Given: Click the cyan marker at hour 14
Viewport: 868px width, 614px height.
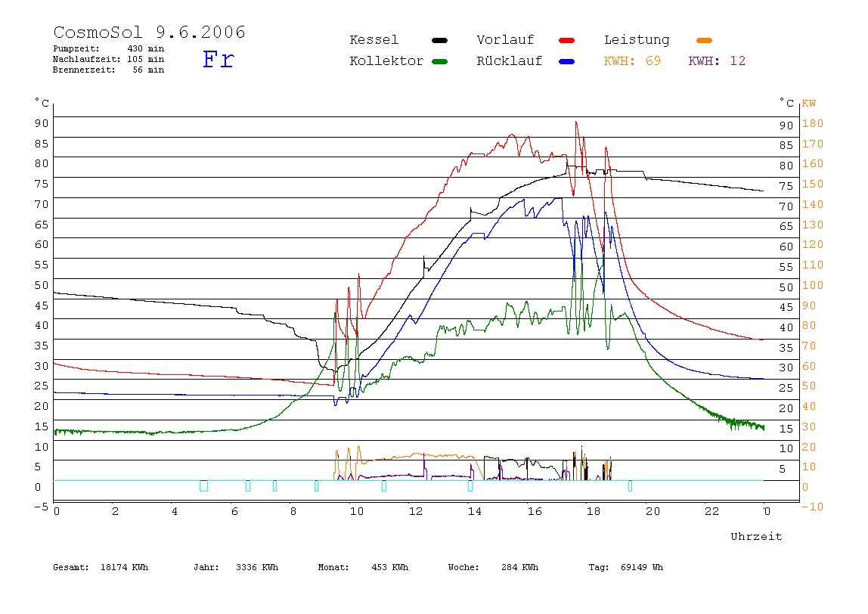Looking at the screenshot, I should tap(470, 485).
